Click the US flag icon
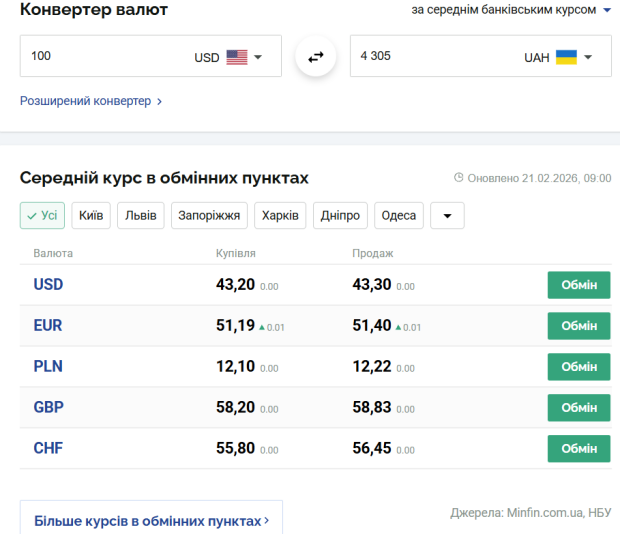Image resolution: width=620 pixels, height=534 pixels. pyautogui.click(x=236, y=57)
